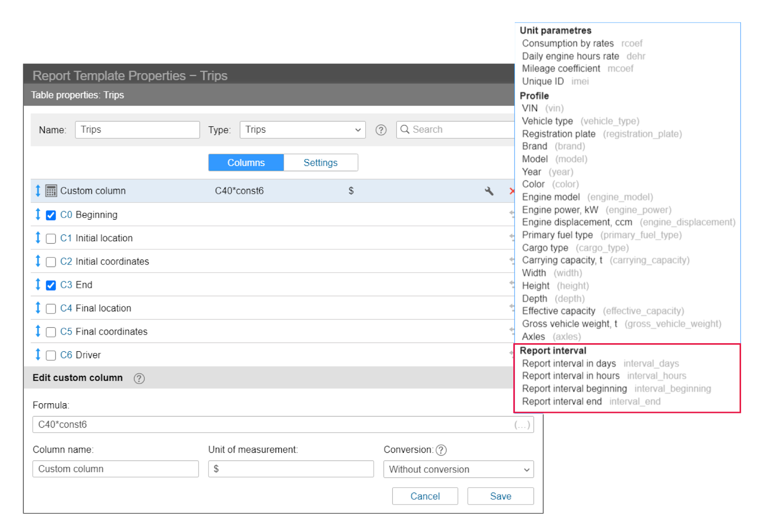Open the Type dropdown showing Trips
The width and height of the screenshot is (769, 532).
click(x=302, y=130)
